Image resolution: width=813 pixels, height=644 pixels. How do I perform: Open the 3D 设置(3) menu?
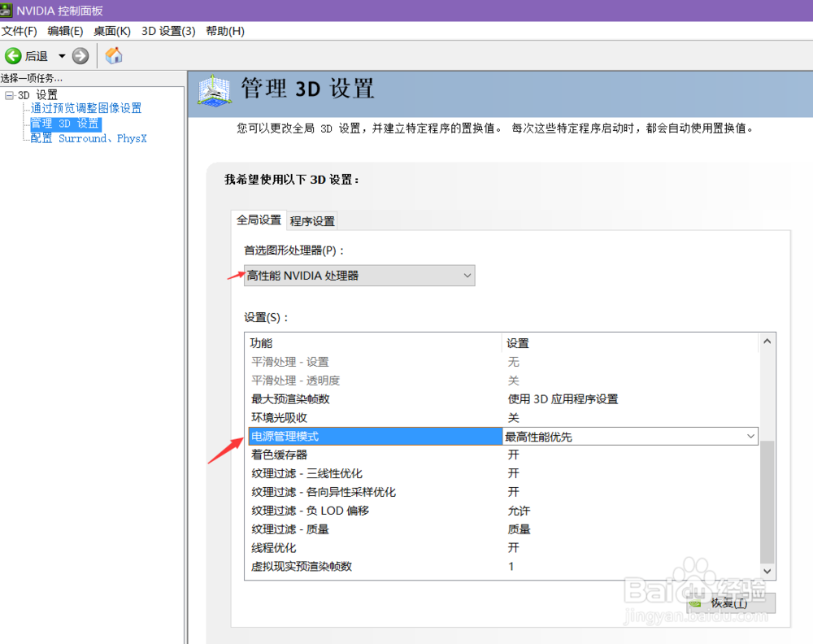(x=167, y=31)
